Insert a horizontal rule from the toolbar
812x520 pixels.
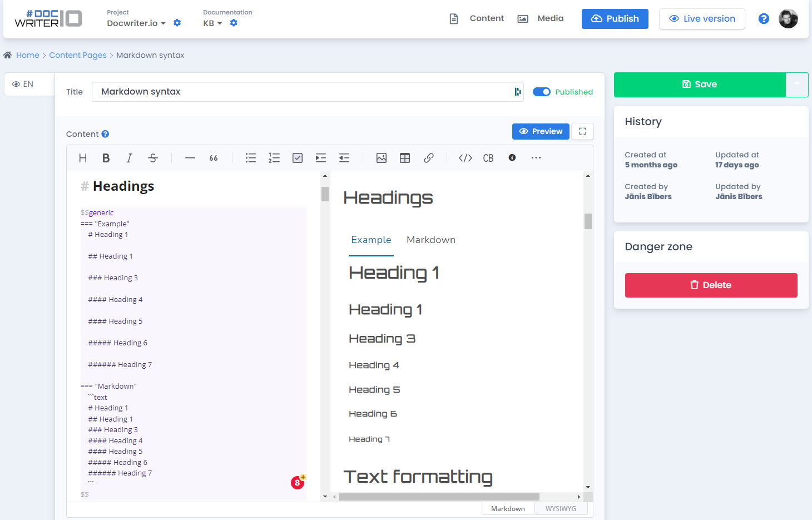coord(190,158)
